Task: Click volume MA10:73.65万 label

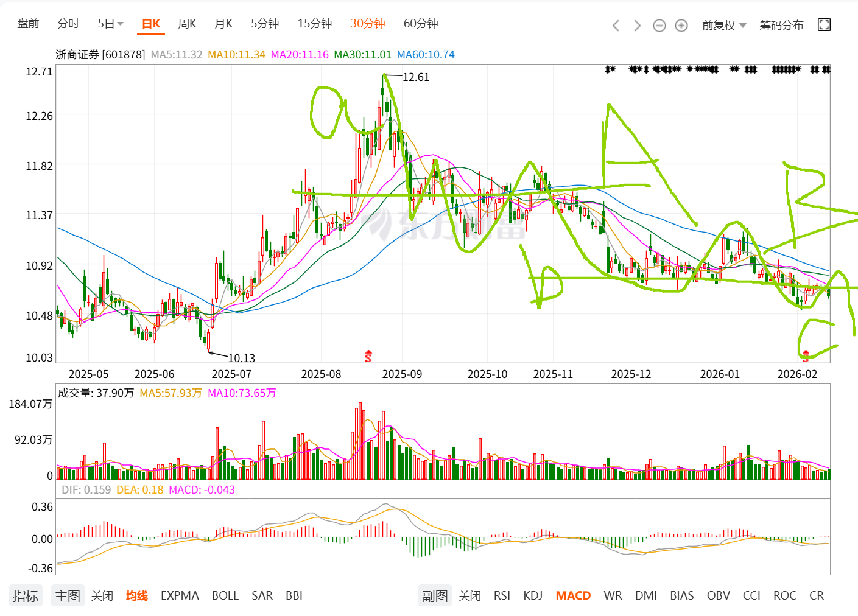Action: (x=242, y=393)
